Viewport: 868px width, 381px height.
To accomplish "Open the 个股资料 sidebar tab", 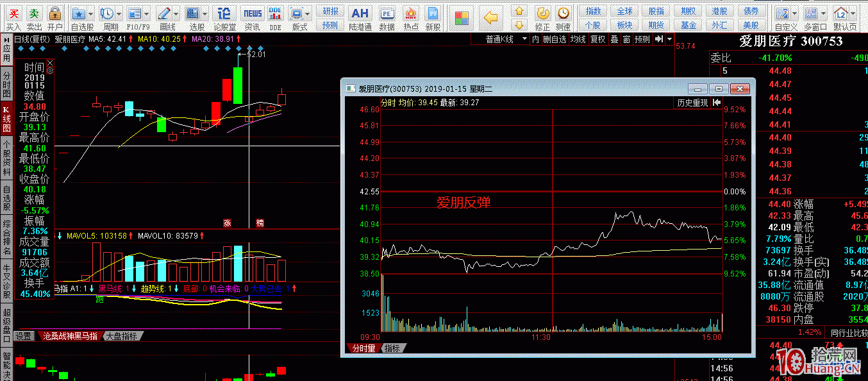I will pyautogui.click(x=6, y=158).
